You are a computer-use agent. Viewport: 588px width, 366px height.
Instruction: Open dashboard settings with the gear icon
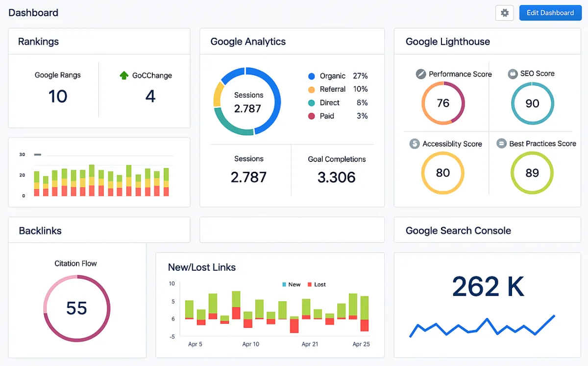(505, 13)
